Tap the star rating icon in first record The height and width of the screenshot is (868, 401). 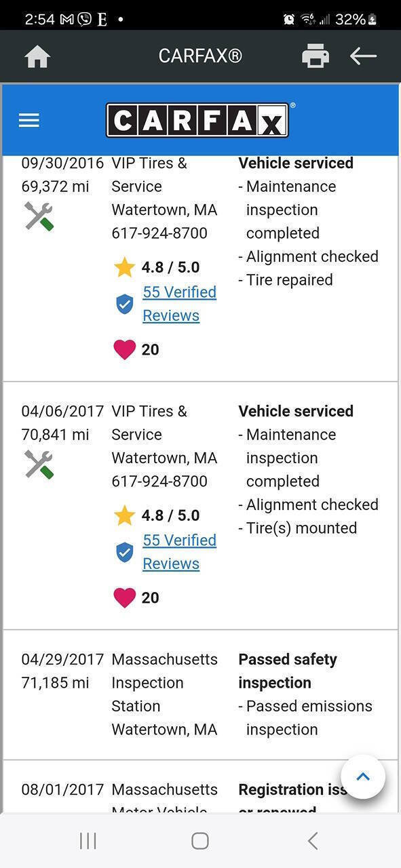125,267
